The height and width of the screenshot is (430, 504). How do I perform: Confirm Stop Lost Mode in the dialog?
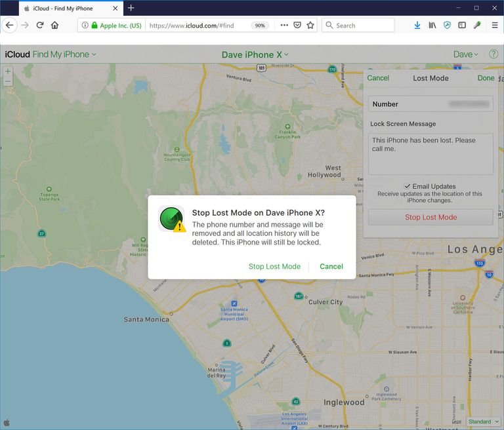(x=274, y=266)
